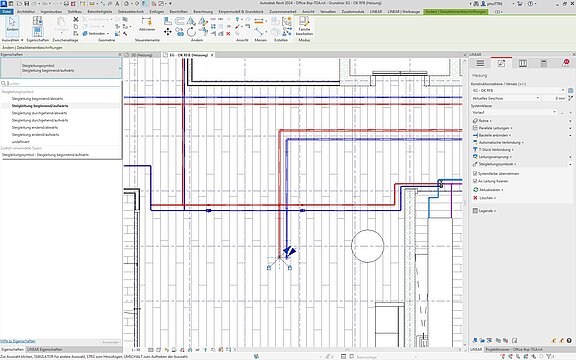Toggle the Systemfarbe übernehmen checkbox
The width and height of the screenshot is (576, 360).
475,173
